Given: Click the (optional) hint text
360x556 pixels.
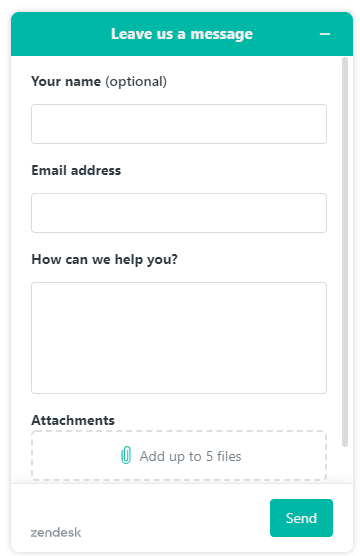Looking at the screenshot, I should point(136,82).
